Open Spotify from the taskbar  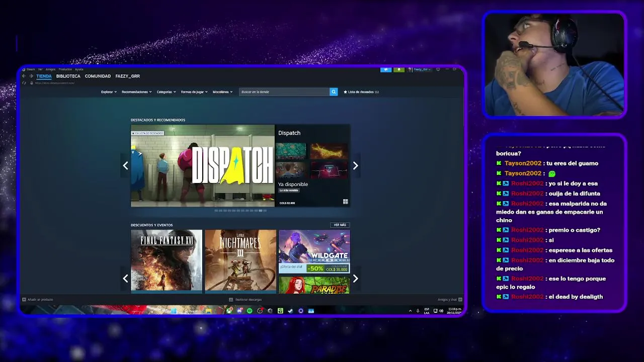coord(250,311)
